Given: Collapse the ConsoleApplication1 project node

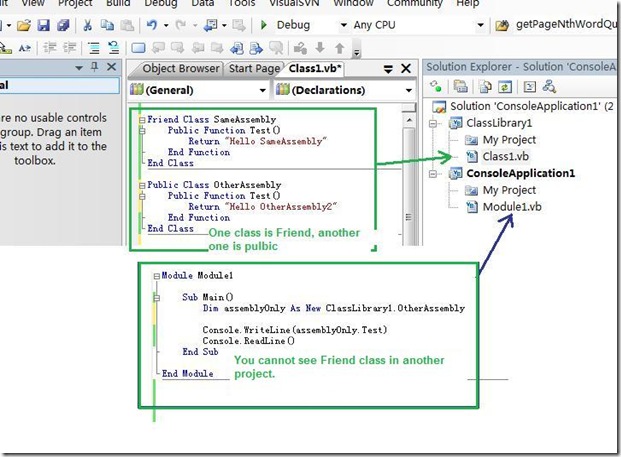Looking at the screenshot, I should 433,173.
